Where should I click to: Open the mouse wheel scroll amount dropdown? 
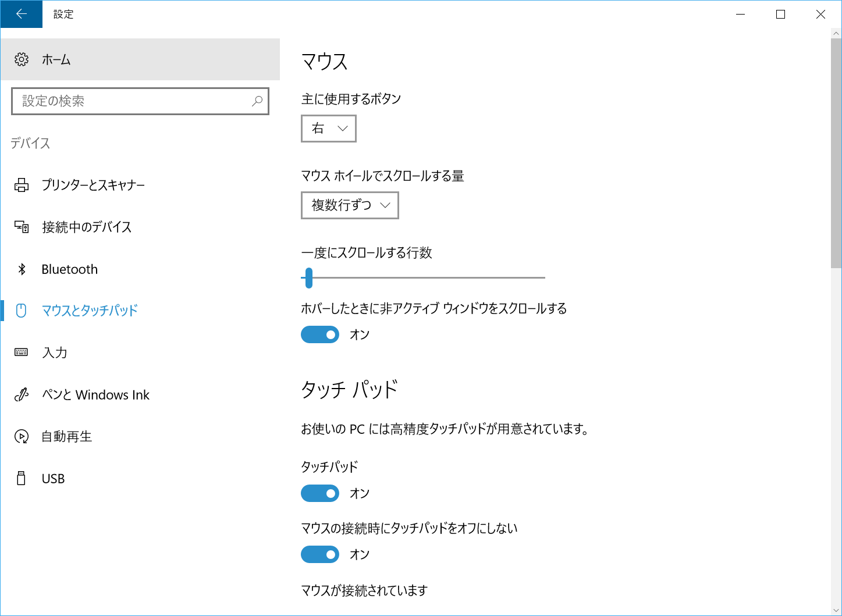349,205
